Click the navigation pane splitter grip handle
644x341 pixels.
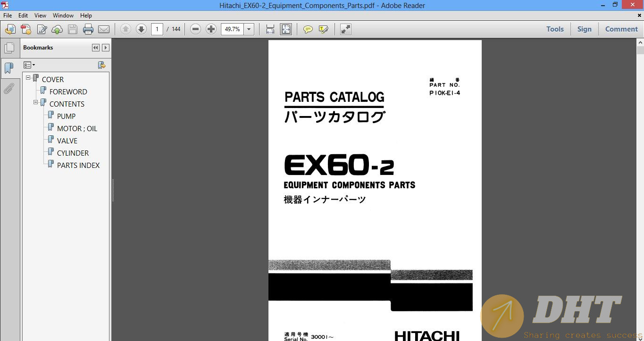(x=113, y=190)
